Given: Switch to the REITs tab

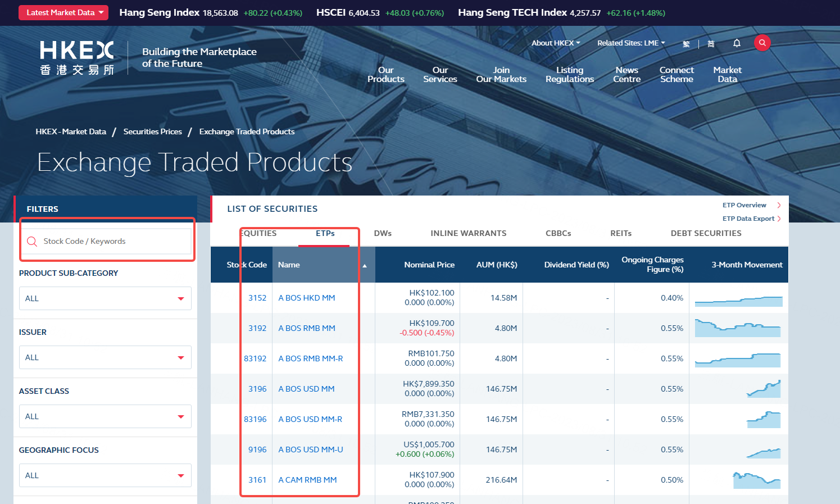Looking at the screenshot, I should tap(620, 233).
